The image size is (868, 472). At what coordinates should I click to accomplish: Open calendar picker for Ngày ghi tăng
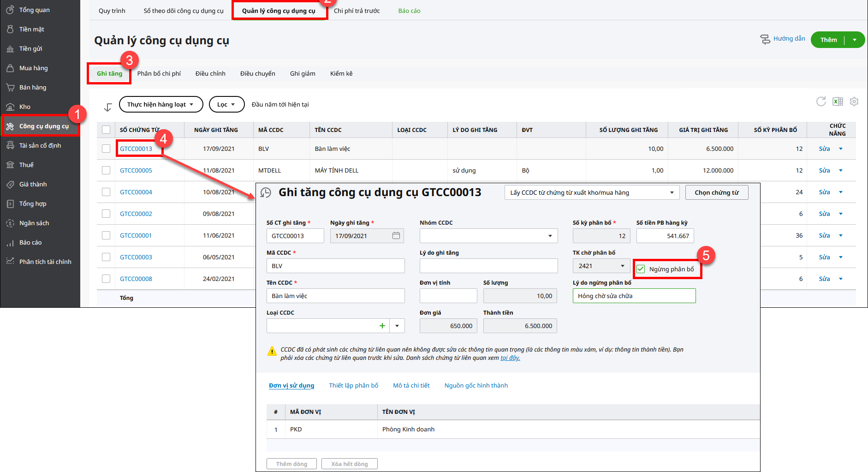pyautogui.click(x=396, y=236)
